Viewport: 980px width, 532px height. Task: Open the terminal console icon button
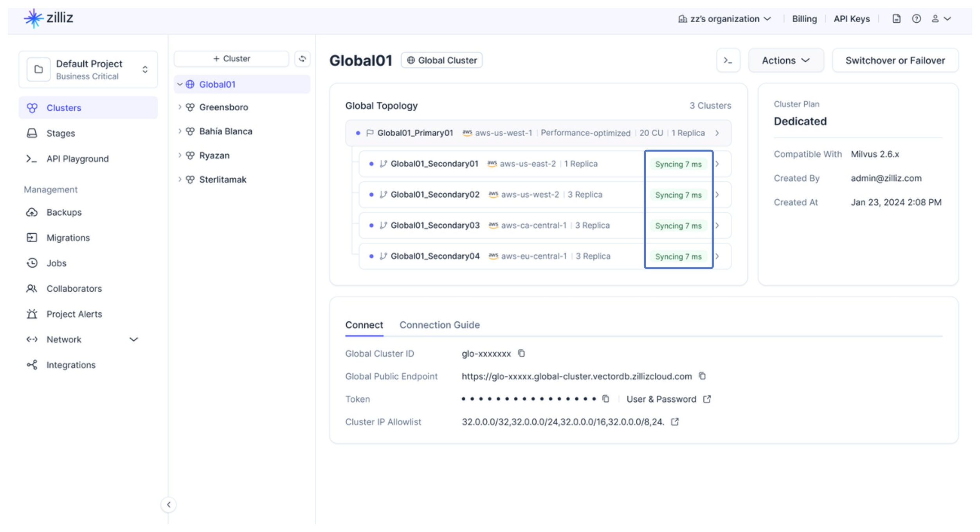coord(728,60)
